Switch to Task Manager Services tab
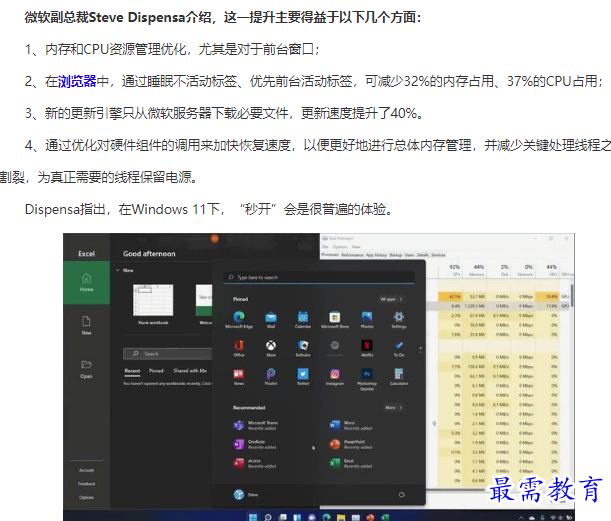 point(438,255)
